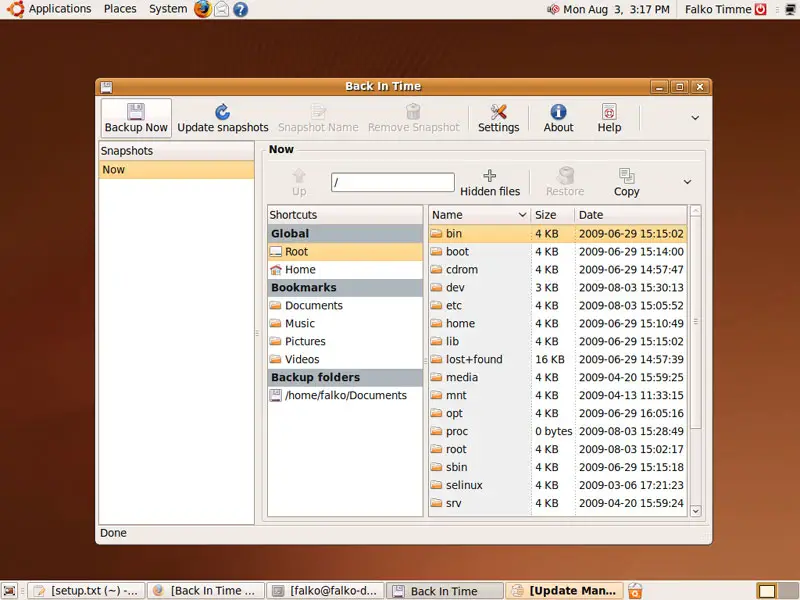The width and height of the screenshot is (800, 600).
Task: Launch the mail client panel icon
Action: point(221,9)
